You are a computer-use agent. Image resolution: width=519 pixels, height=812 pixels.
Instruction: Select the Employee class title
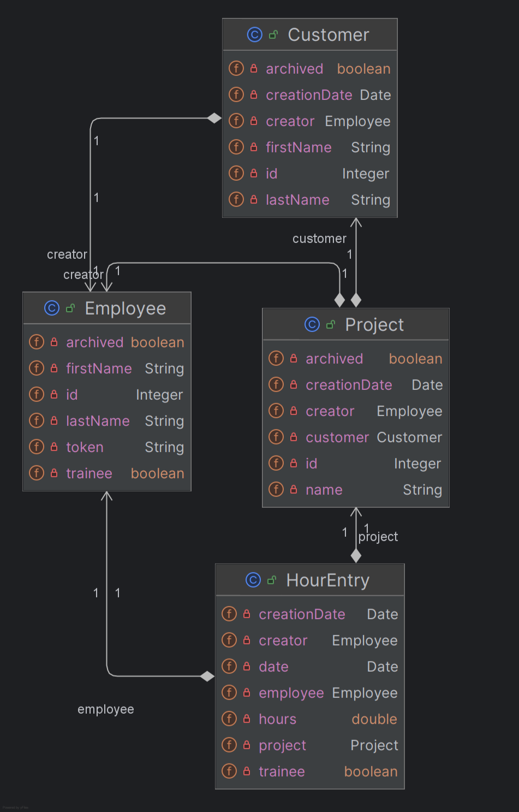[125, 309]
